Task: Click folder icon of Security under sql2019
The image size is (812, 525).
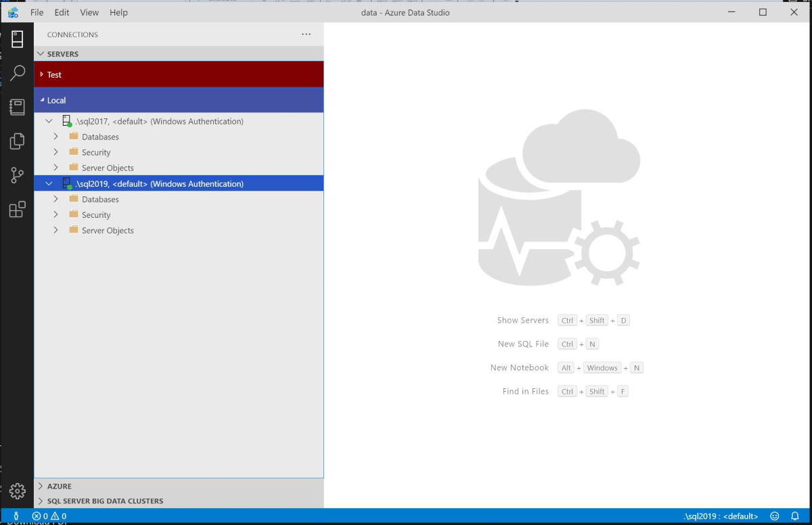Action: pyautogui.click(x=74, y=215)
